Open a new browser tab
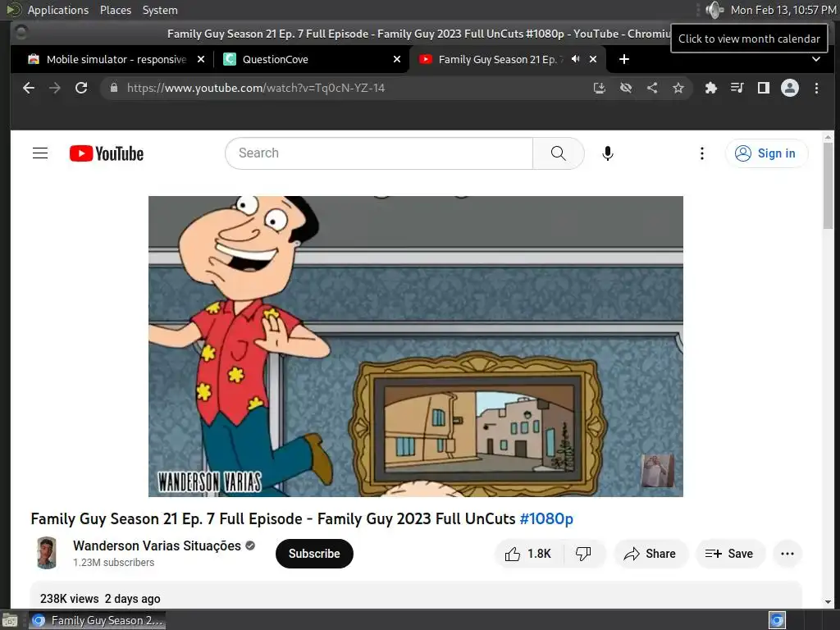Image resolution: width=840 pixels, height=630 pixels. point(624,59)
